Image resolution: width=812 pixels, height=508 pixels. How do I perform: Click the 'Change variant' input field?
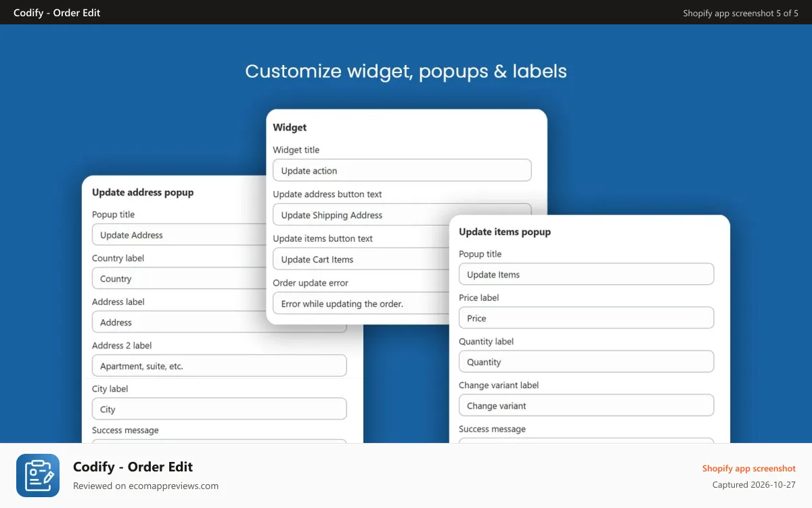coord(586,405)
